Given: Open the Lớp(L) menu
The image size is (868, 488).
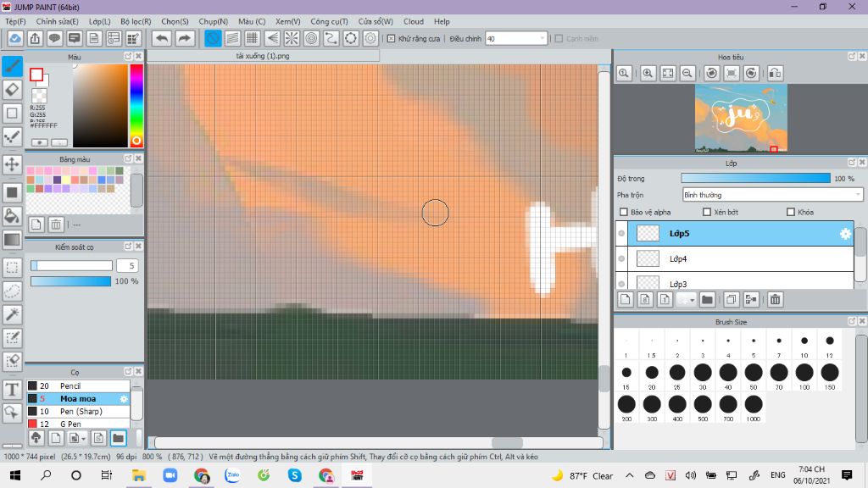Looking at the screenshot, I should point(100,21).
